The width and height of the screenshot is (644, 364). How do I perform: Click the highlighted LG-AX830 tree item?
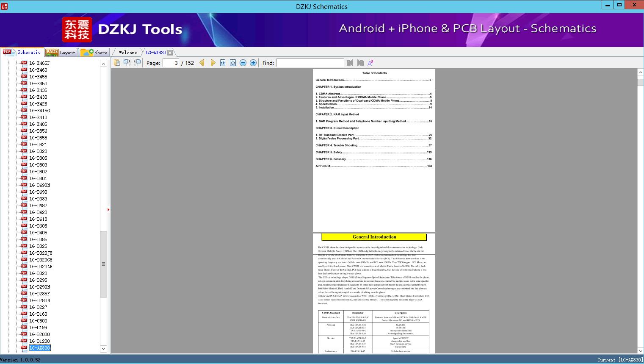39,348
